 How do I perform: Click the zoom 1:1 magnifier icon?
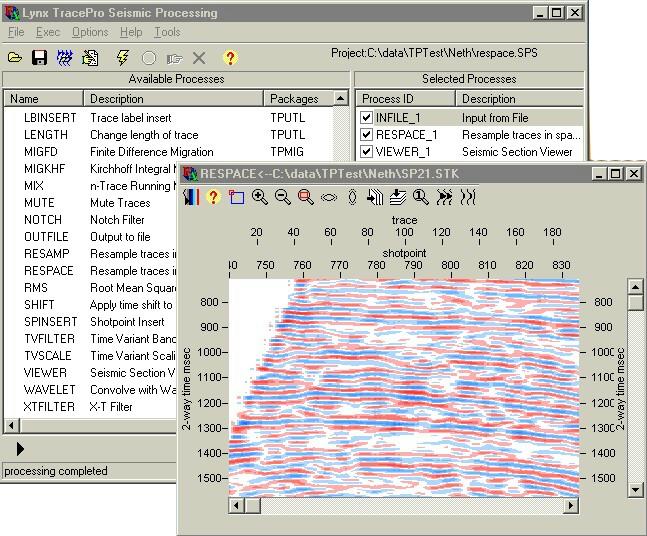[x=421, y=197]
